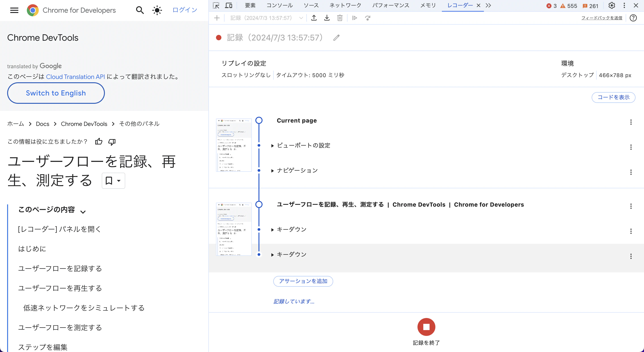Open the hamburger navigation menu
644x352 pixels.
[14, 10]
